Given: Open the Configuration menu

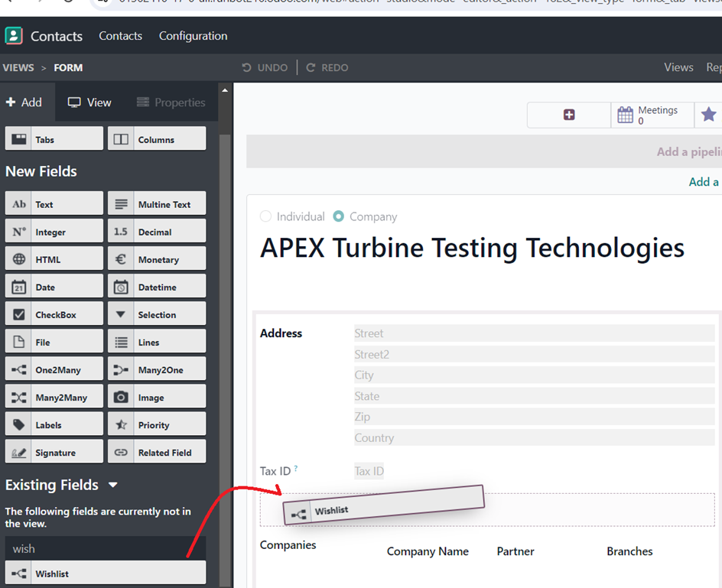Looking at the screenshot, I should [193, 36].
